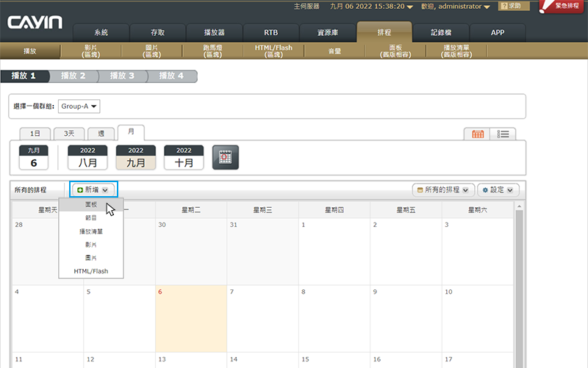Click the CAYIN logo
Screen dimensions: 588x368
tap(35, 23)
